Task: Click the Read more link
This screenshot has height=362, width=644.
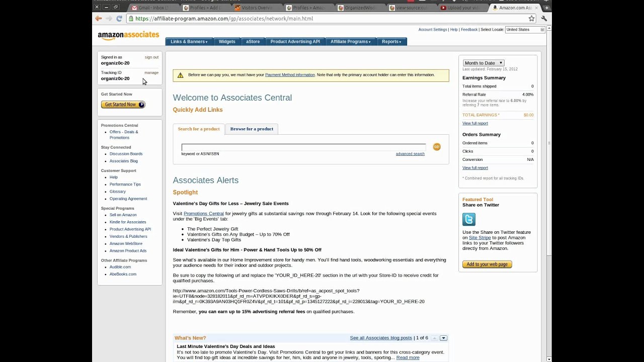Action: click(x=408, y=357)
